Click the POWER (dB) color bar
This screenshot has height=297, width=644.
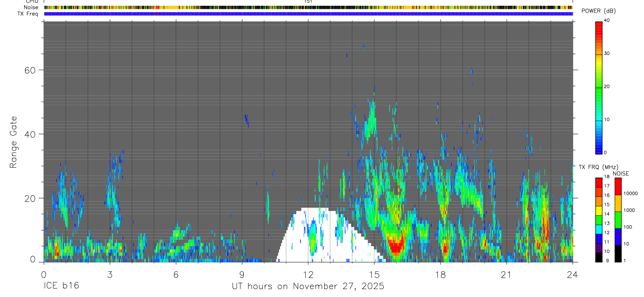tap(599, 87)
